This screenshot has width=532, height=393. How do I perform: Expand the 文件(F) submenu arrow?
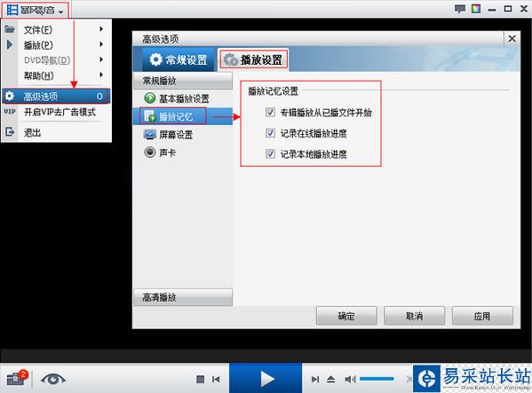point(101,29)
